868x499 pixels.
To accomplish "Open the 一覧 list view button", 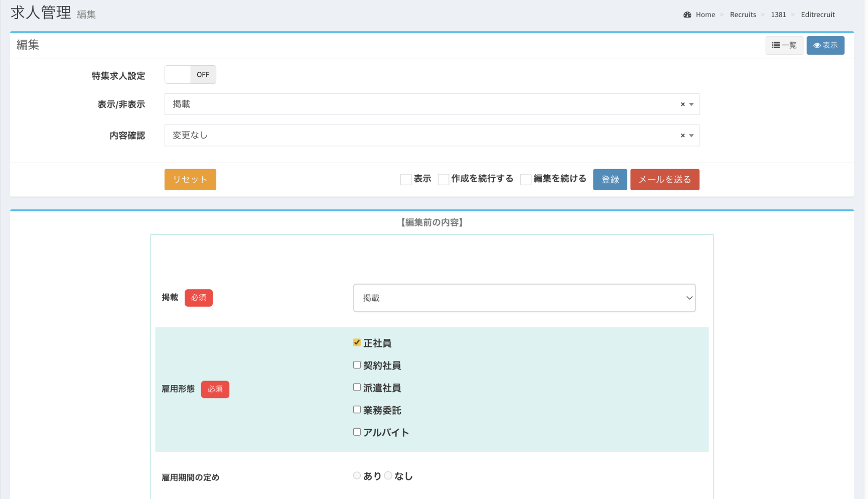I will click(x=784, y=45).
